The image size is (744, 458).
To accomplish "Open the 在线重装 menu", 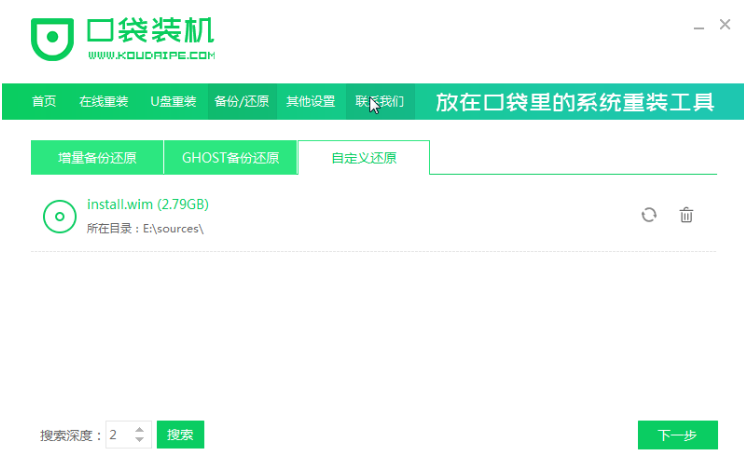I will tap(104, 102).
